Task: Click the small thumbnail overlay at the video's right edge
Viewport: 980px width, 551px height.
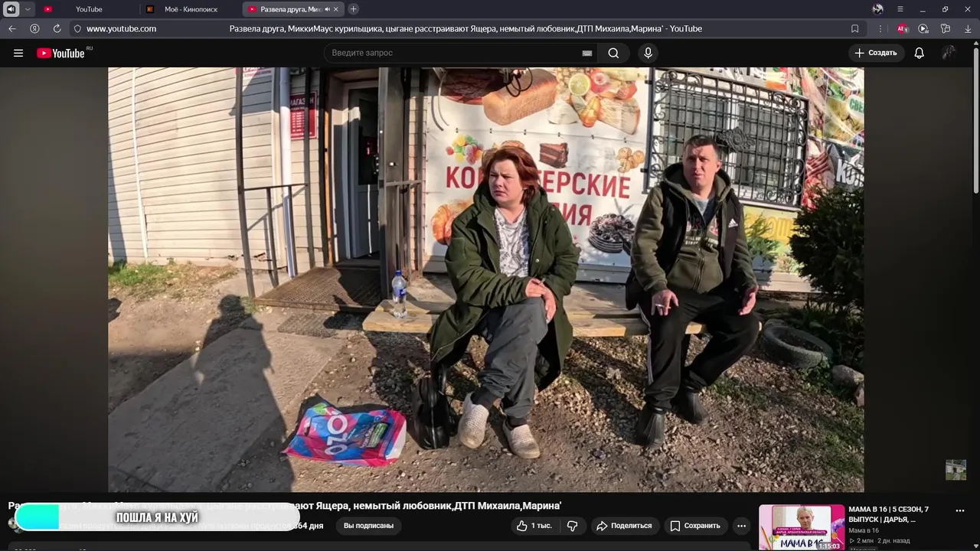Action: click(955, 470)
